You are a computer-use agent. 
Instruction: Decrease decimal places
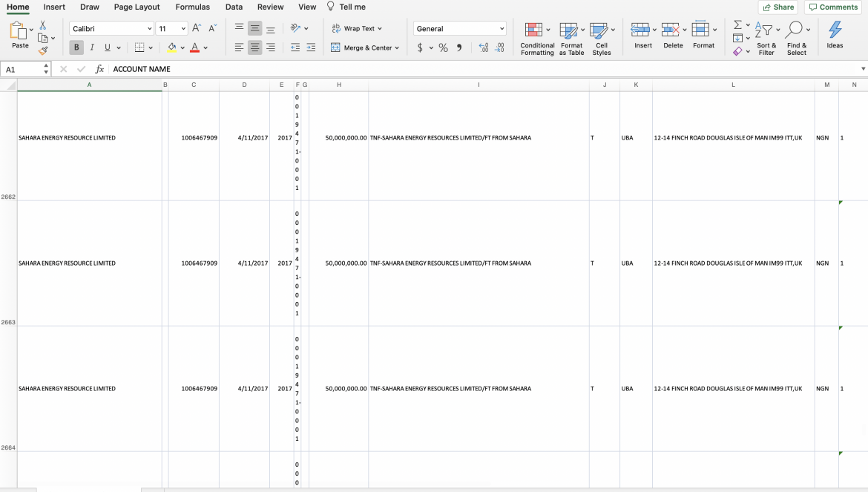[x=499, y=47]
